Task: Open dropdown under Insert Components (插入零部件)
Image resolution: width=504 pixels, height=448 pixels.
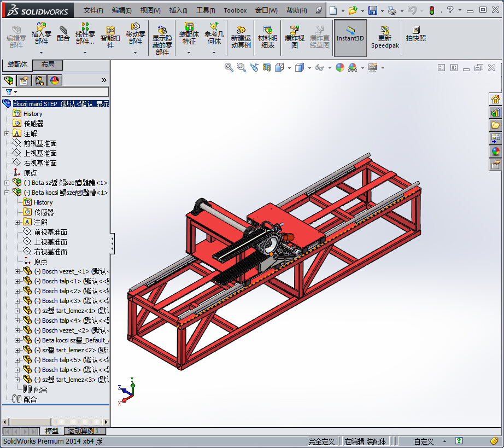Action: point(41,53)
